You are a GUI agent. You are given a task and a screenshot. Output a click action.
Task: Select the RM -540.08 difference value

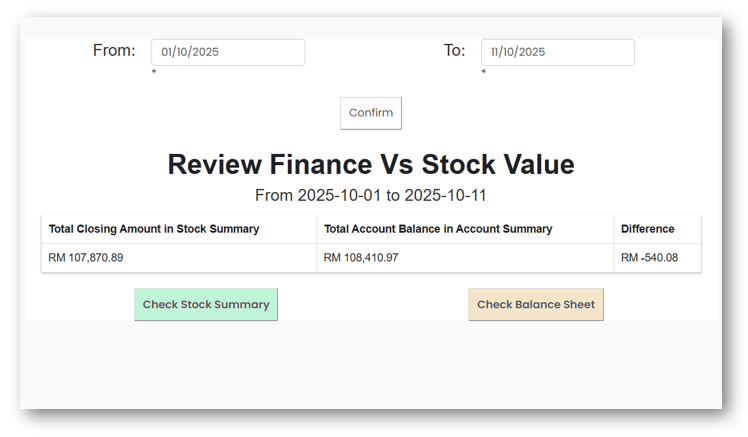pos(649,258)
